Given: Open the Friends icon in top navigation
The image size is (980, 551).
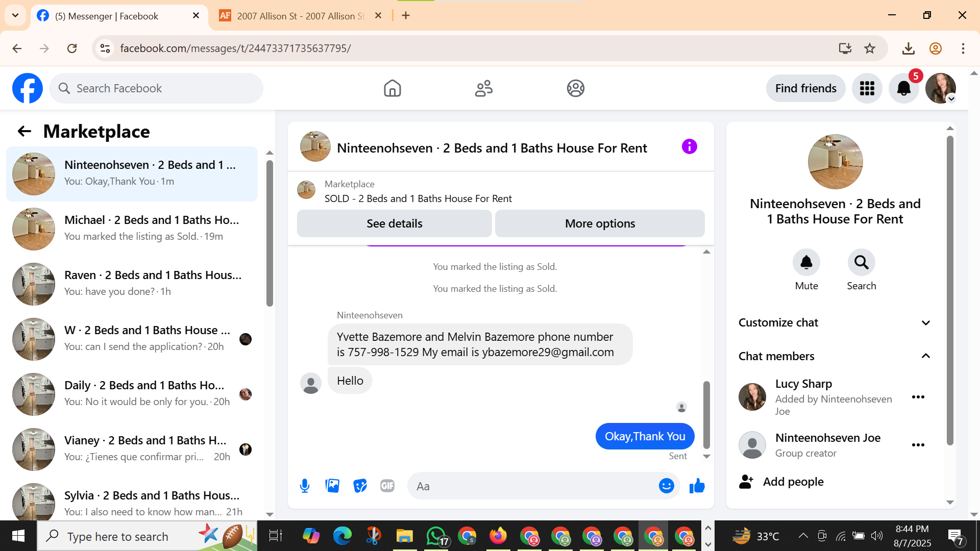Looking at the screenshot, I should [484, 88].
